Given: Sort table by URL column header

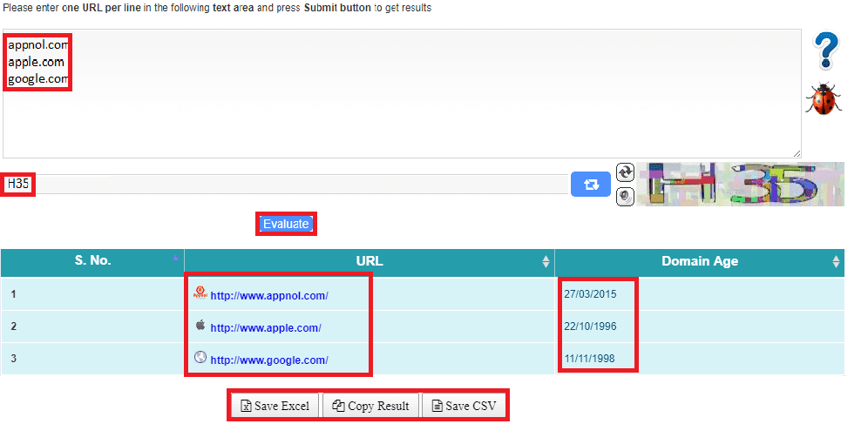Looking at the screenshot, I should [x=370, y=261].
